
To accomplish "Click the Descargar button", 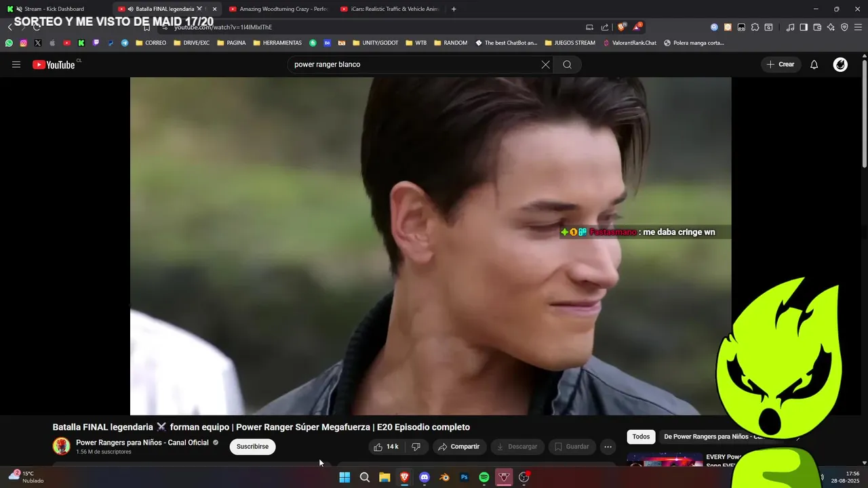I will pyautogui.click(x=517, y=447).
